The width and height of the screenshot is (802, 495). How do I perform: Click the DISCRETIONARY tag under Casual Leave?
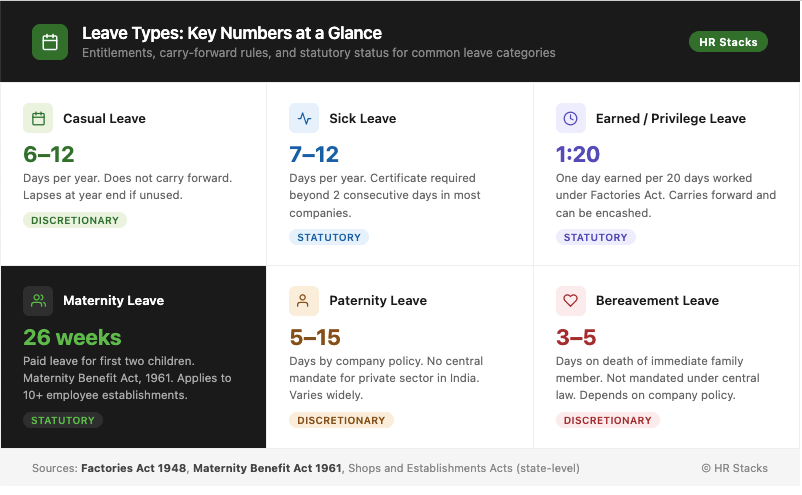click(x=75, y=220)
